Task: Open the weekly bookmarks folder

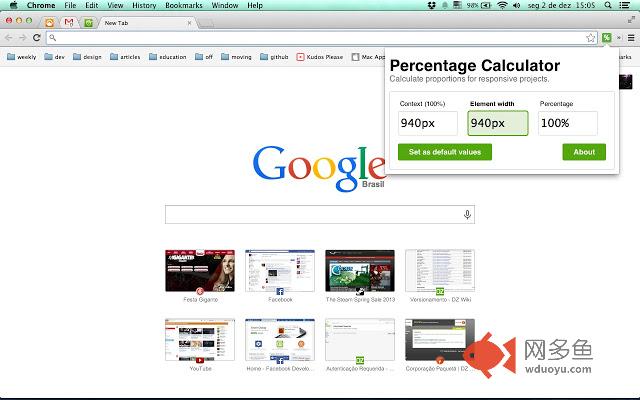Action: click(22, 57)
